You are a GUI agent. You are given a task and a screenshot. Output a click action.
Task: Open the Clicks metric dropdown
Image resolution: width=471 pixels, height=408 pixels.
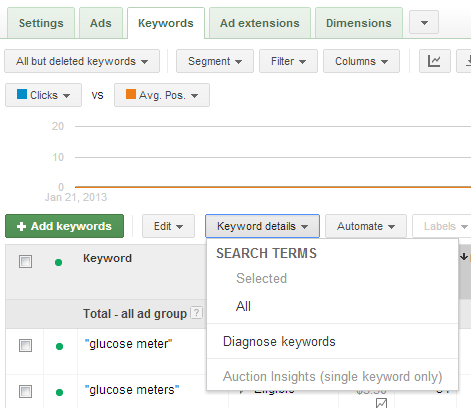pos(43,95)
